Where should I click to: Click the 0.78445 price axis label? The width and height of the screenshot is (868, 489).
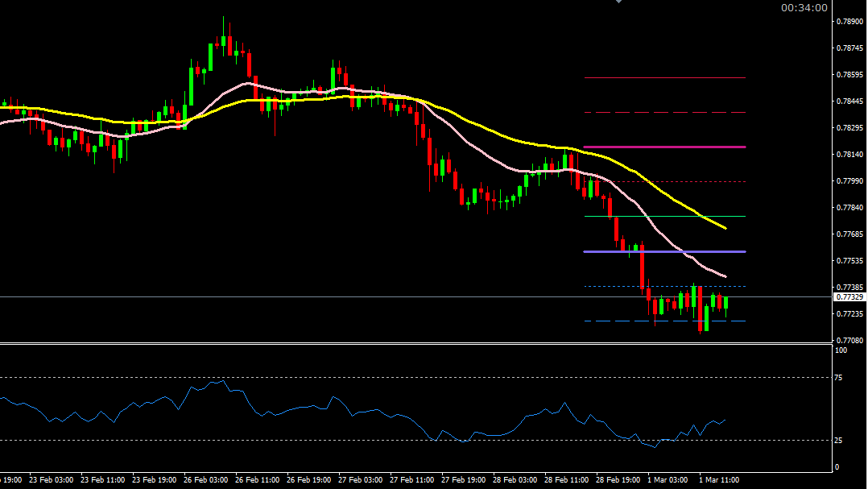[x=849, y=102]
